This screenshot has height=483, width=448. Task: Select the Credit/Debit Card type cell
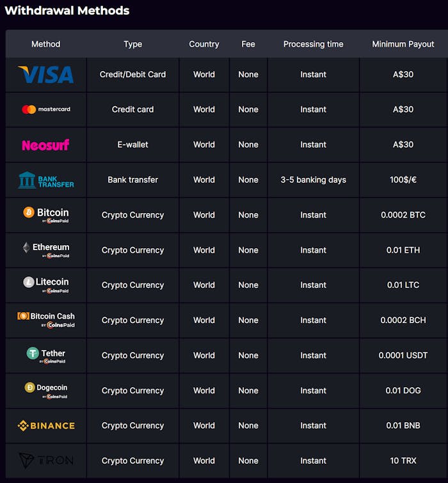132,75
